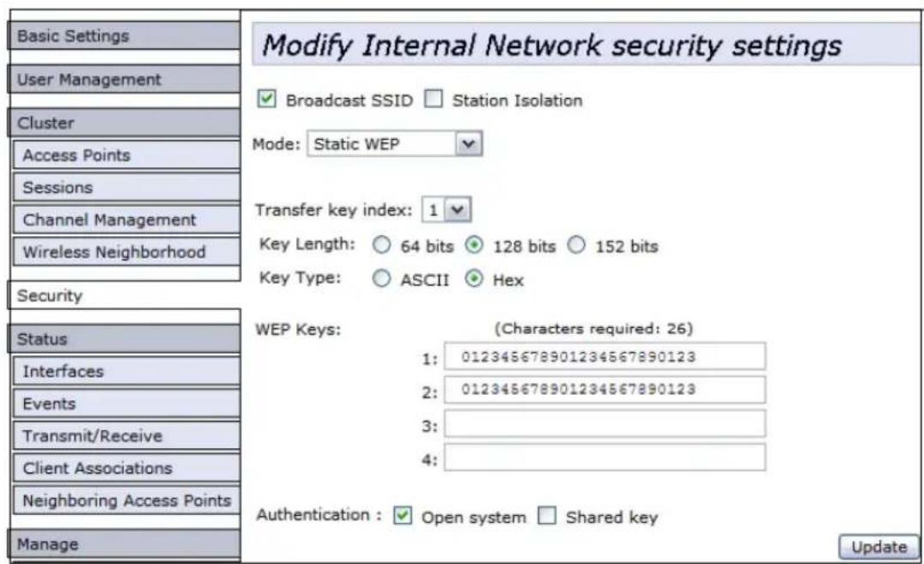Image resolution: width=924 pixels, height=564 pixels.
Task: Open the Mode dropdown showing Static WEP
Action: point(395,144)
